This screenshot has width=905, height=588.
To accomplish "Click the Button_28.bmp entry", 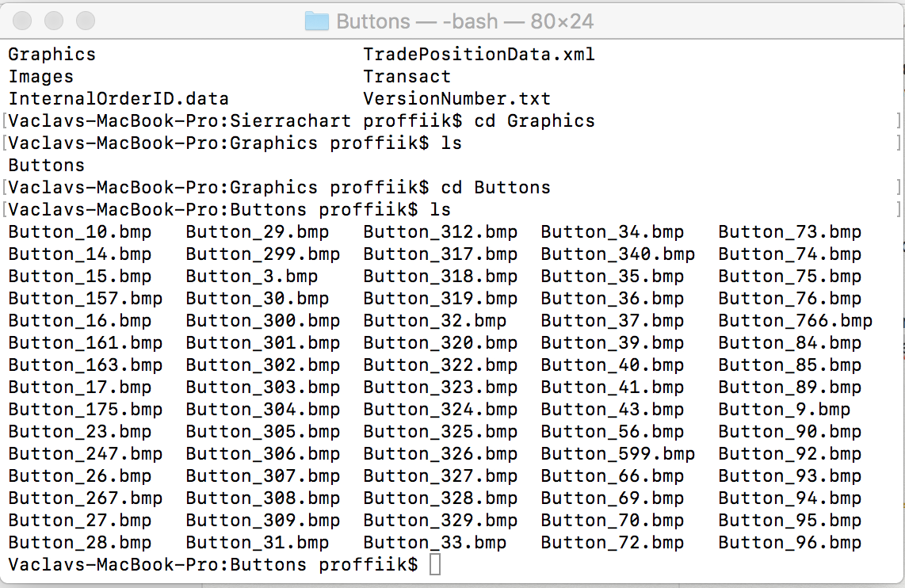I will [x=79, y=543].
